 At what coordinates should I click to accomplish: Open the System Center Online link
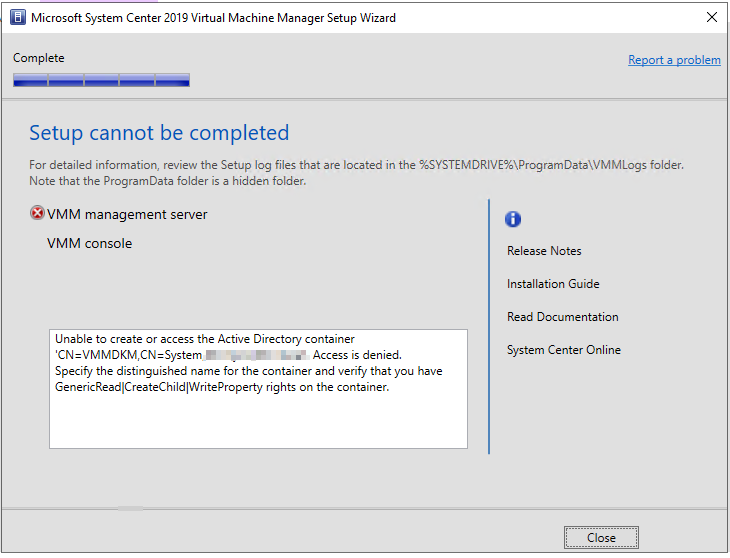click(x=563, y=350)
